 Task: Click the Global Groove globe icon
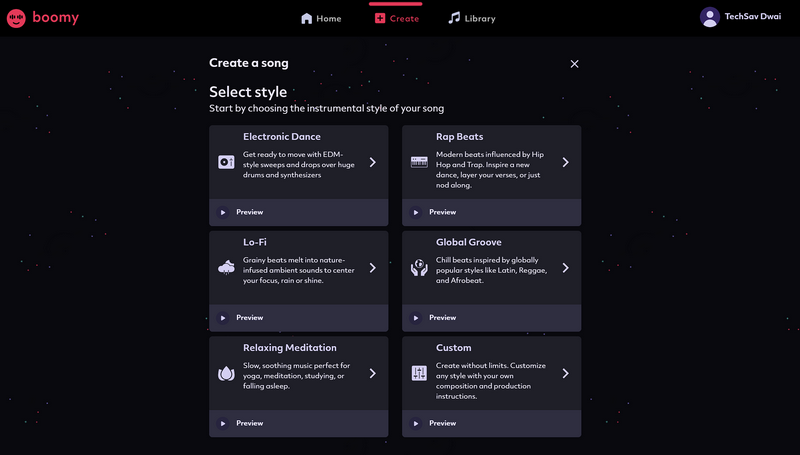(419, 268)
